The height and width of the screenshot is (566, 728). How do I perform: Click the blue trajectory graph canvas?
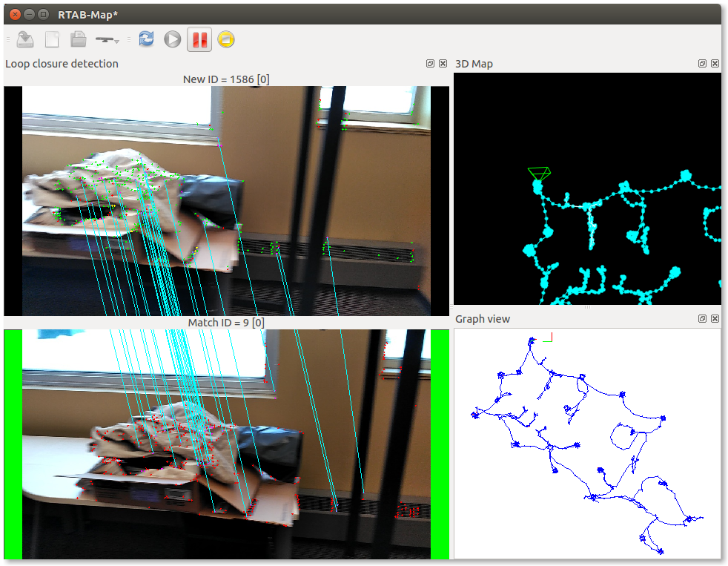pyautogui.click(x=586, y=444)
